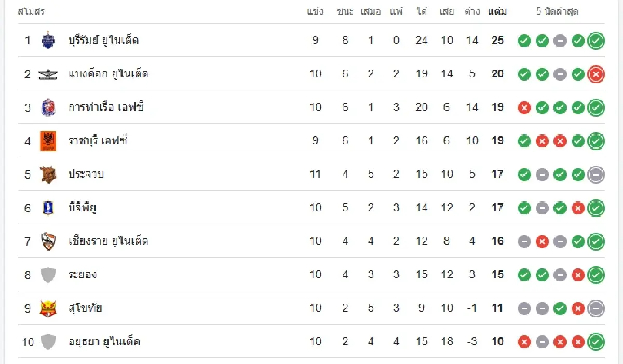This screenshot has height=364, width=623.
Task: Click the Buriram United club crest
Action: 48,41
